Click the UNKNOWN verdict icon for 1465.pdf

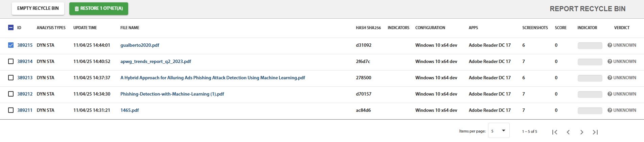[609, 110]
